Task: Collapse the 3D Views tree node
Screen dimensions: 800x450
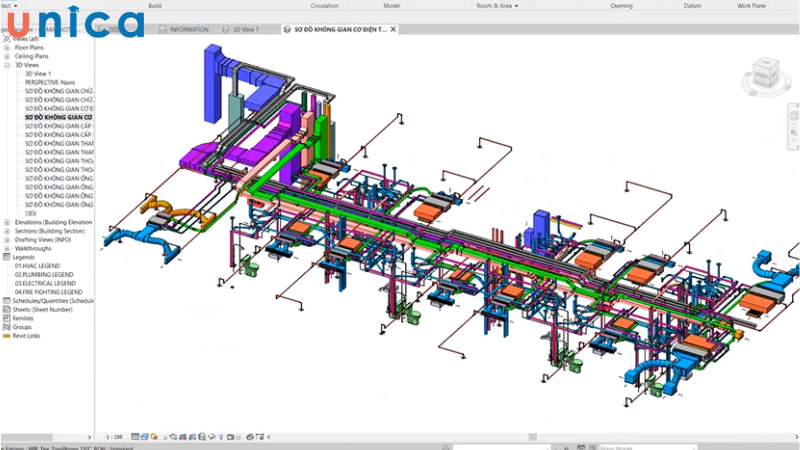Action: [x=7, y=64]
